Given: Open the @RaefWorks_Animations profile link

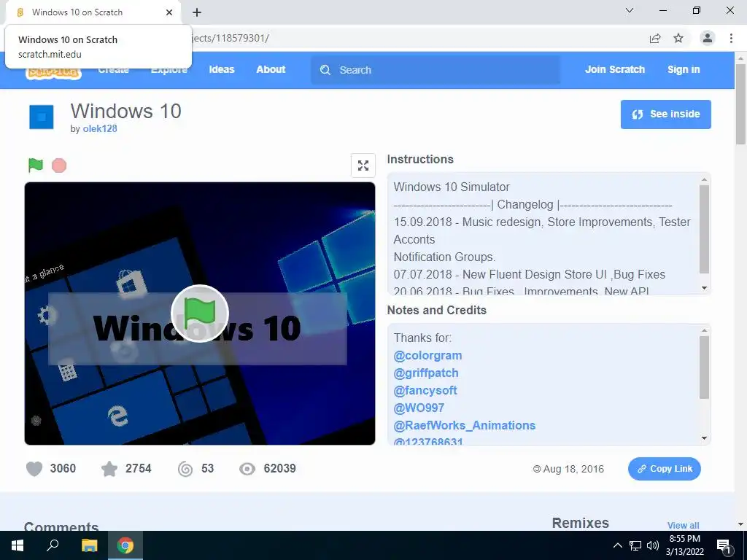Looking at the screenshot, I should (x=465, y=426).
